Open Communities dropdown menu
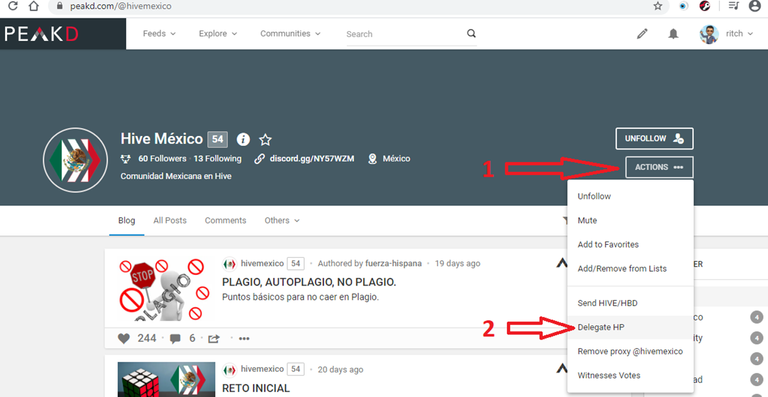 click(x=290, y=34)
